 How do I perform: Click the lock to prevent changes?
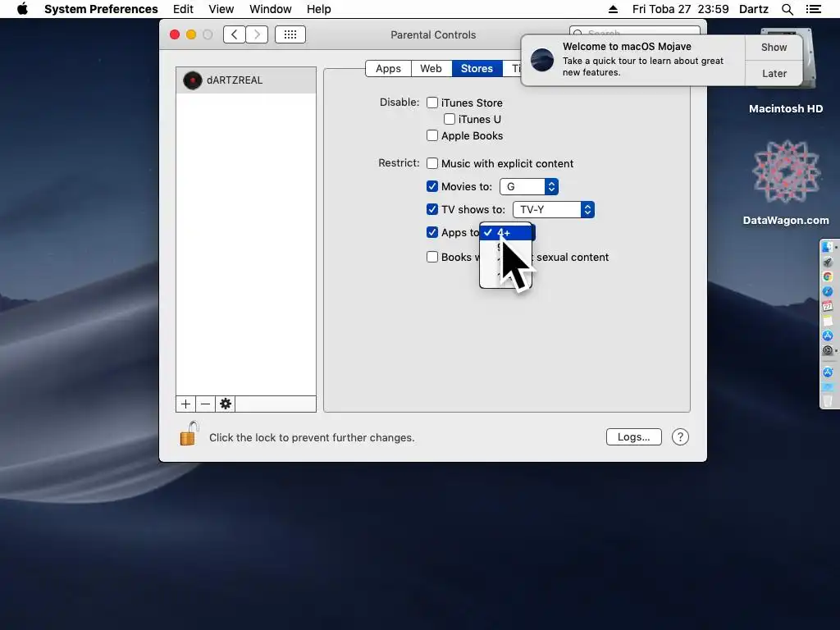189,433
